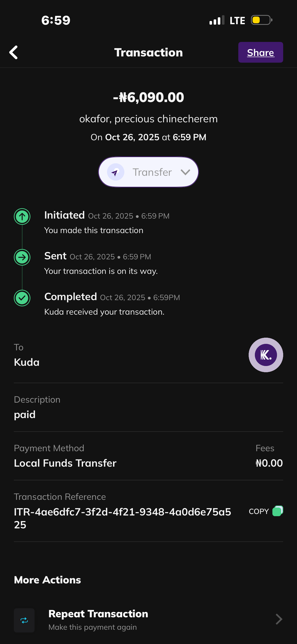This screenshot has width=297, height=644.
Task: Tap the Repeat Transaction loop icon
Action: click(24, 620)
